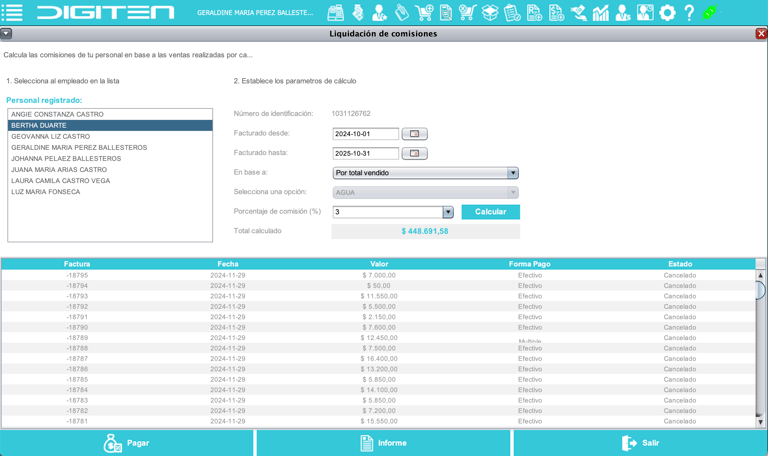This screenshot has height=456, width=768.
Task: Open the settings gear icon
Action: (x=667, y=13)
